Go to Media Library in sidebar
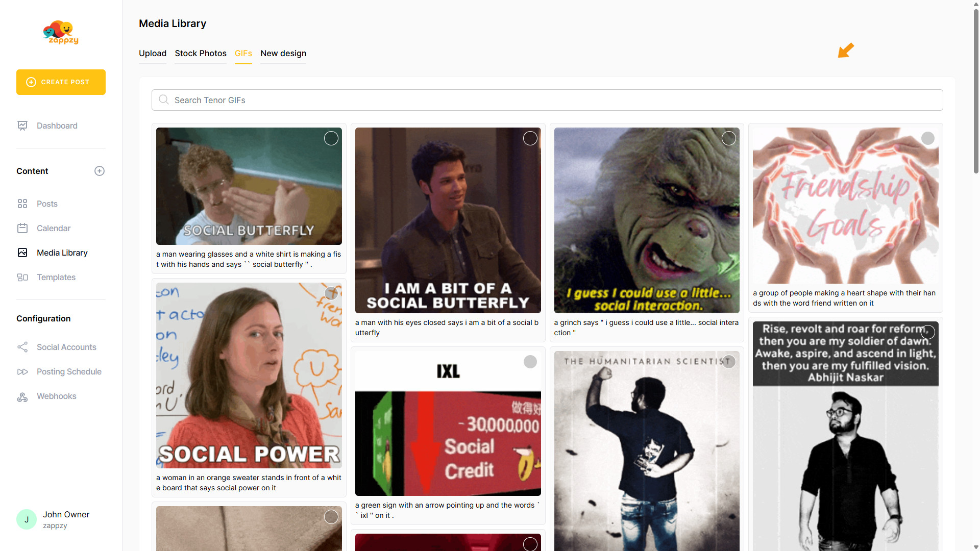 (x=62, y=253)
